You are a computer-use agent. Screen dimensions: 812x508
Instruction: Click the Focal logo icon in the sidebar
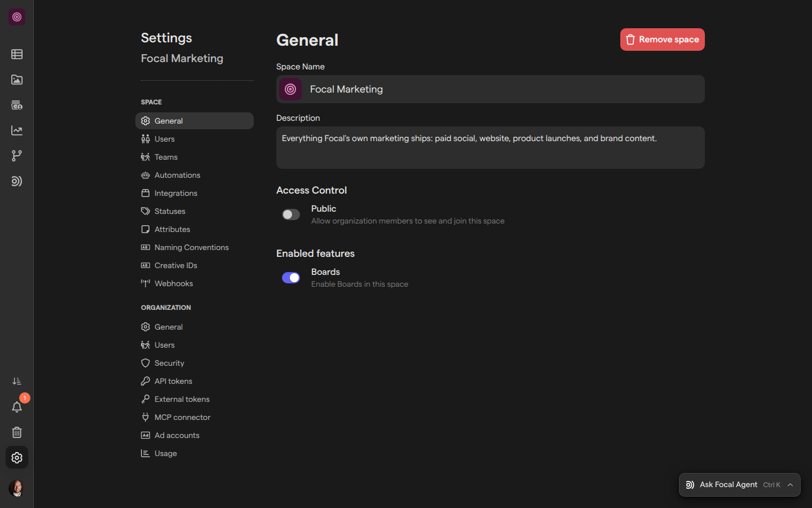tap(17, 17)
